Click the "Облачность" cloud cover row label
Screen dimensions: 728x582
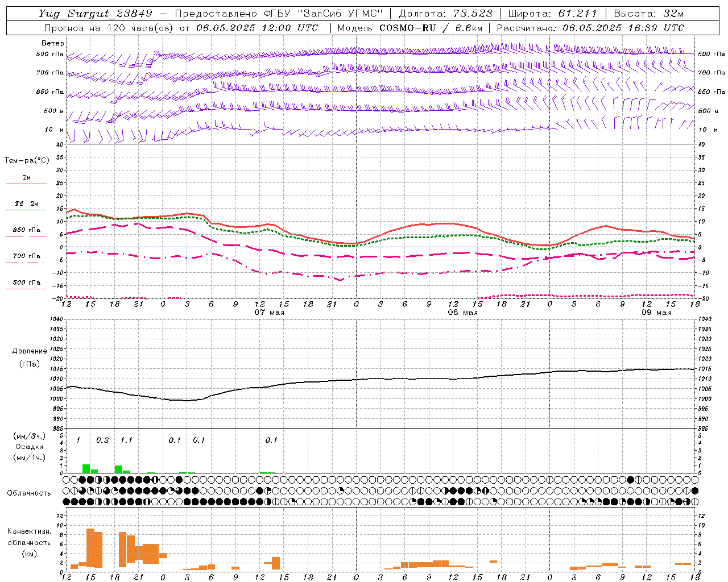(29, 493)
